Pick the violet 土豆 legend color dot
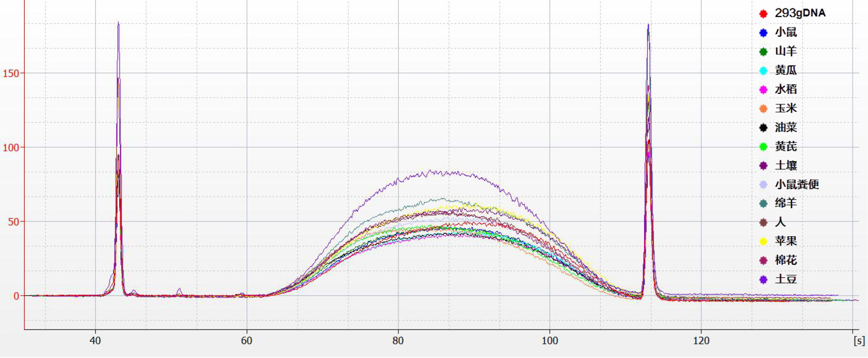Viewport: 868px width, 358px height. click(x=763, y=279)
